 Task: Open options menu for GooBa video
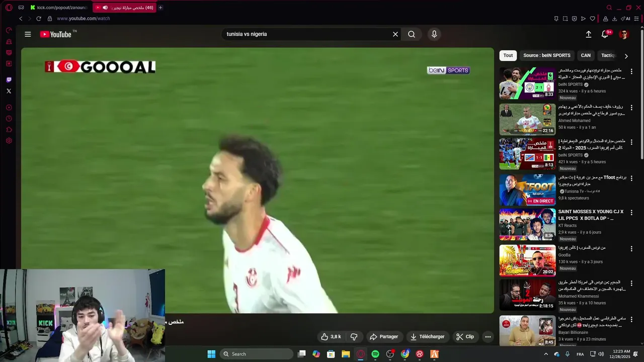tap(631, 249)
